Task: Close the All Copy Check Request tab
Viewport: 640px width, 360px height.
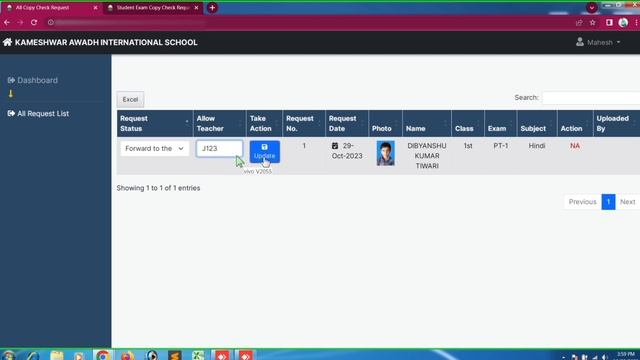Action: pyautogui.click(x=95, y=8)
